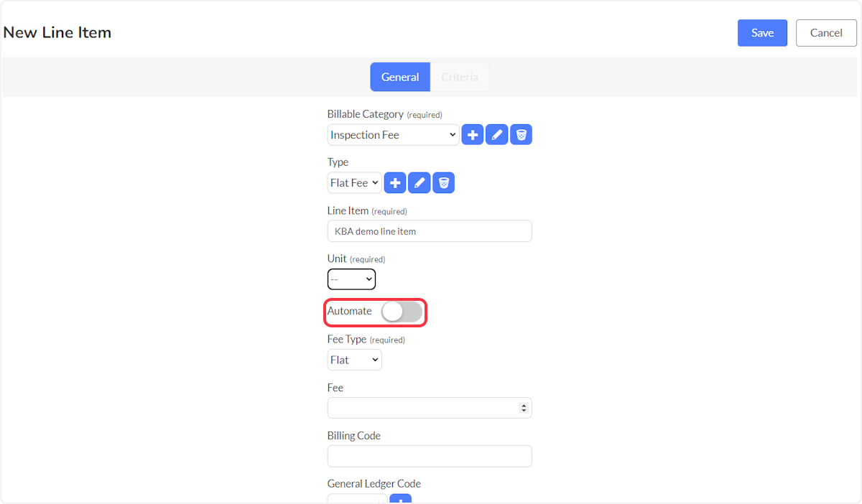
Task: Open the Billable Category dropdown
Action: click(x=393, y=134)
